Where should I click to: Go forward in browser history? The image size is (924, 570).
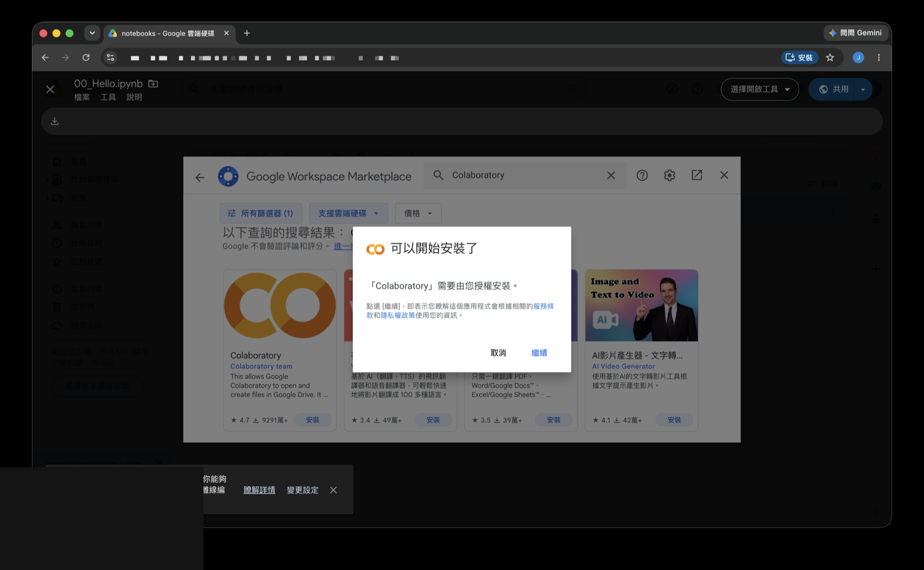click(x=65, y=58)
